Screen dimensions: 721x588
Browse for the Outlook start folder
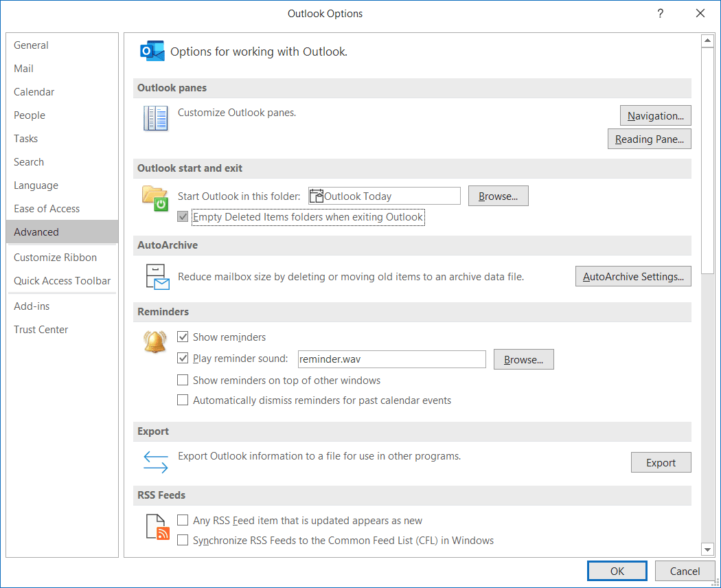498,196
